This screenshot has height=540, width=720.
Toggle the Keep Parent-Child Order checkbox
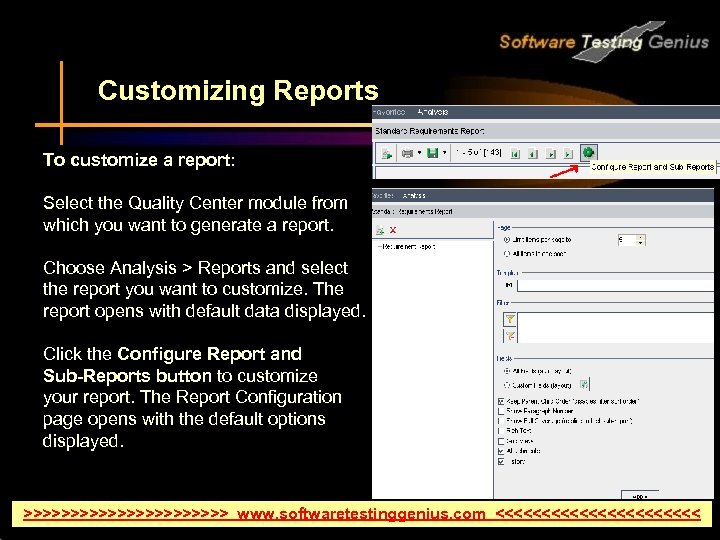pos(501,402)
